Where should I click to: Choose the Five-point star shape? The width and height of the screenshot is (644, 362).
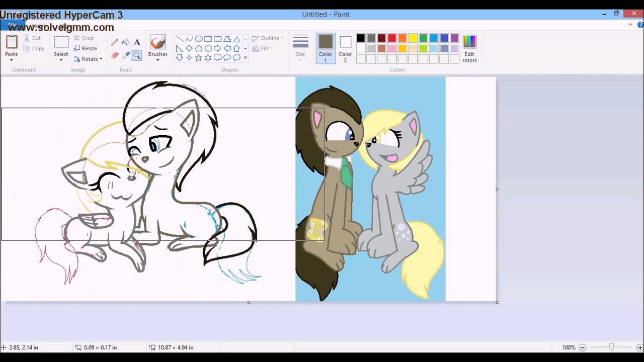coord(199,57)
